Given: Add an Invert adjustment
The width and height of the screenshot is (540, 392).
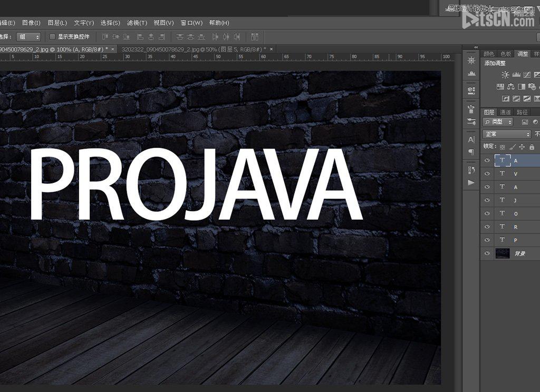Looking at the screenshot, I should [506, 99].
